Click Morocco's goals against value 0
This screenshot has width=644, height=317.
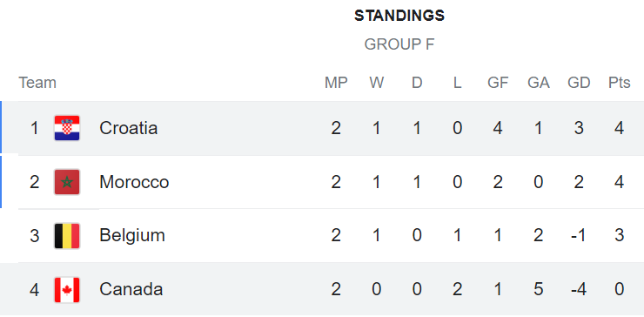(x=539, y=182)
